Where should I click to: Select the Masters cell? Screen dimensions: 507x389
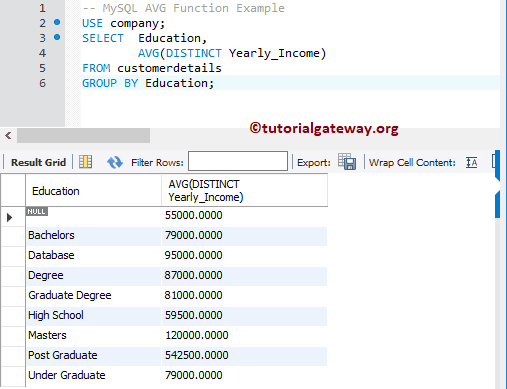coord(93,336)
